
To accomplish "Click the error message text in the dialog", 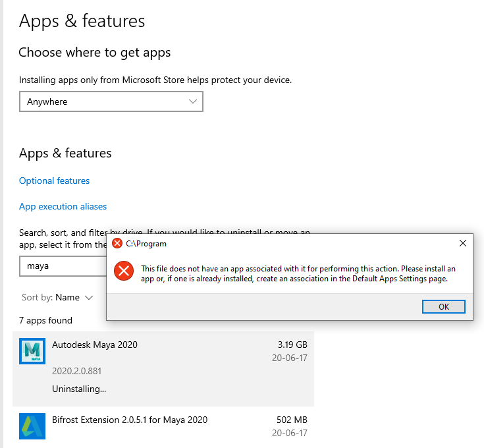I will [x=298, y=273].
